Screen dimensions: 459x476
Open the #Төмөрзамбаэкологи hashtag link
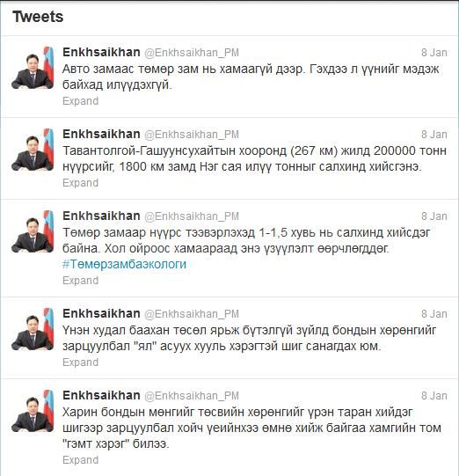pos(124,265)
